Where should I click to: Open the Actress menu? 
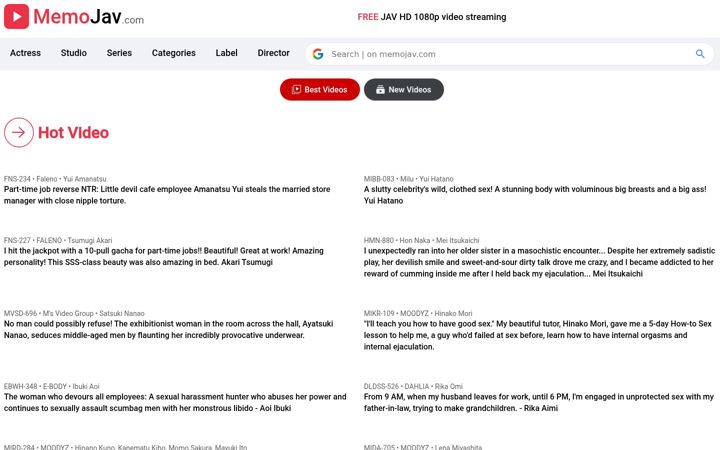[x=25, y=53]
